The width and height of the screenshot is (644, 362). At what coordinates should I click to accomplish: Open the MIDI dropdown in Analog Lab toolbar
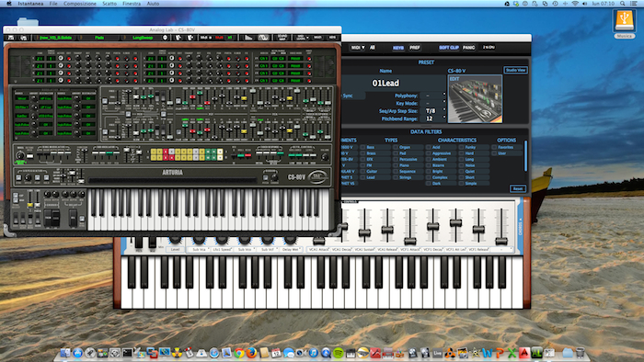point(358,48)
